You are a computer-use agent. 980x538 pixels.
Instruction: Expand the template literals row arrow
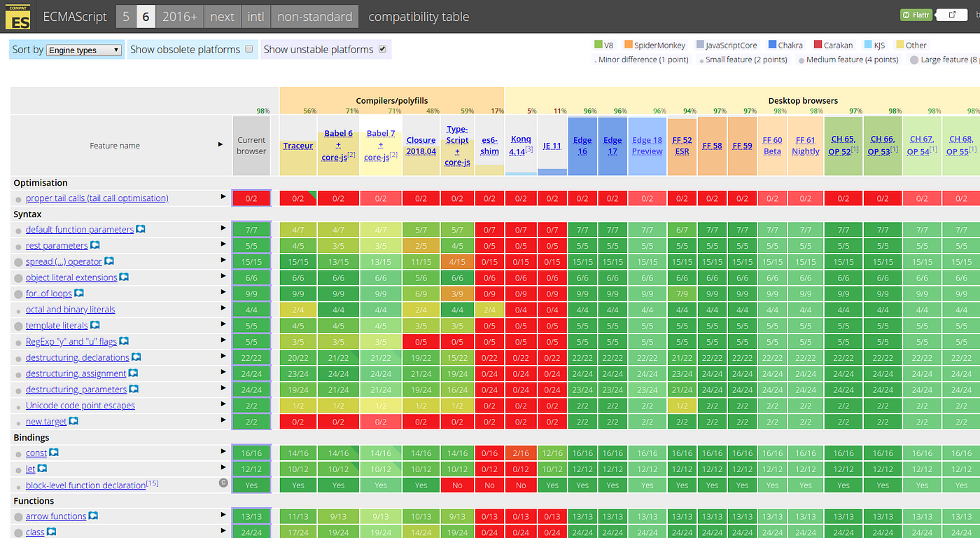click(x=223, y=324)
